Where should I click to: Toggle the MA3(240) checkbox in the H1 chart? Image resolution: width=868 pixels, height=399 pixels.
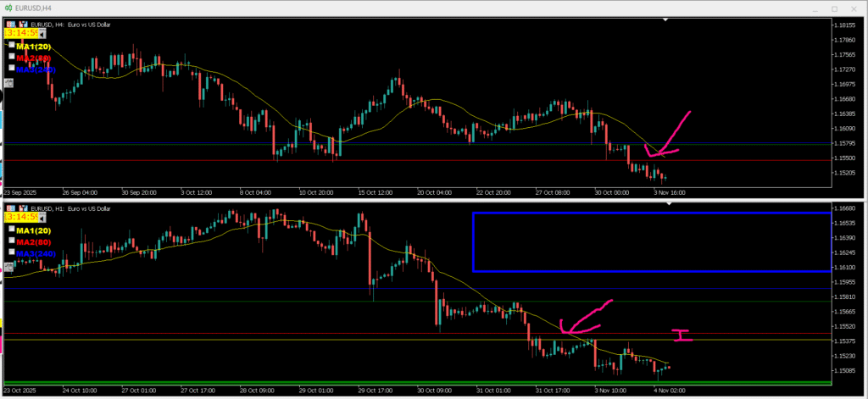[12, 252]
